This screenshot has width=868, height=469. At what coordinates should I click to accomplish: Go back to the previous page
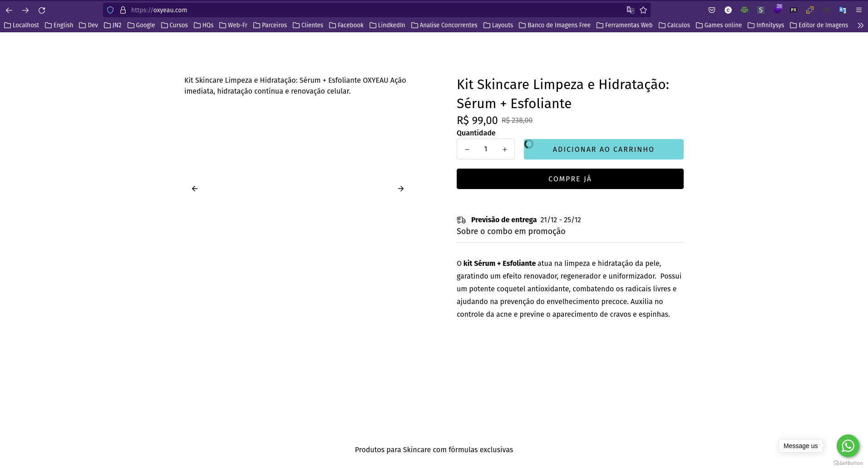pos(9,10)
